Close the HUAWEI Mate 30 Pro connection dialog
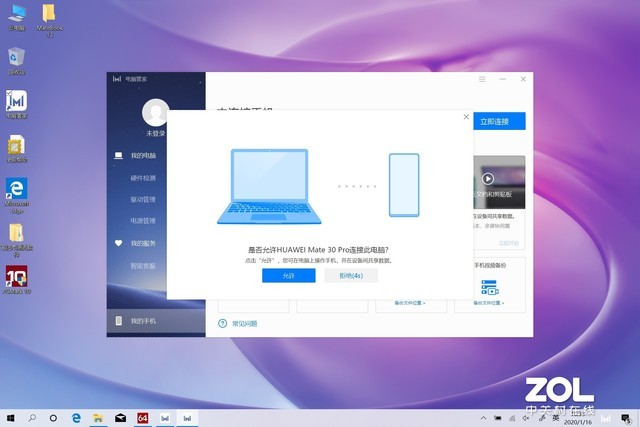Screen dimensions: 640x427 click(x=466, y=117)
